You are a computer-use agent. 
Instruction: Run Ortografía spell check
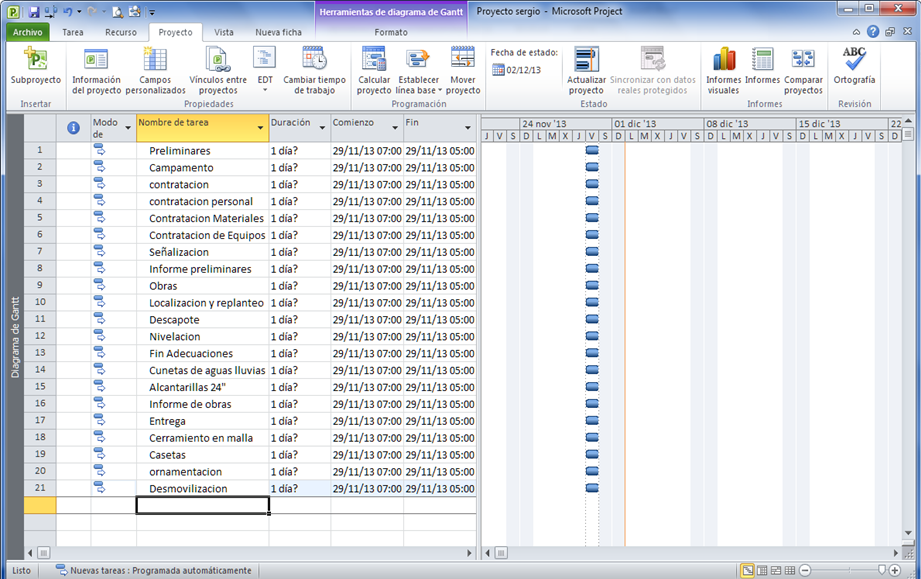tap(854, 66)
